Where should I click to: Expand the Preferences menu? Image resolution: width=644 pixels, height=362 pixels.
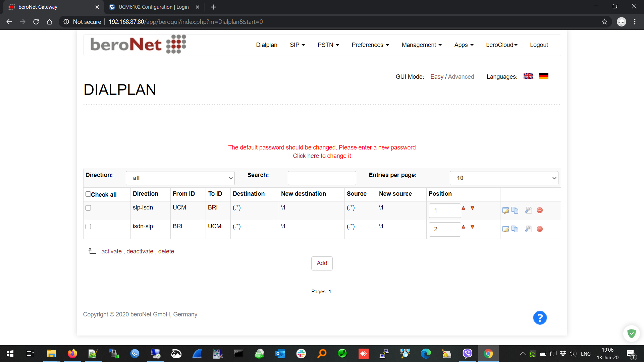pos(370,45)
